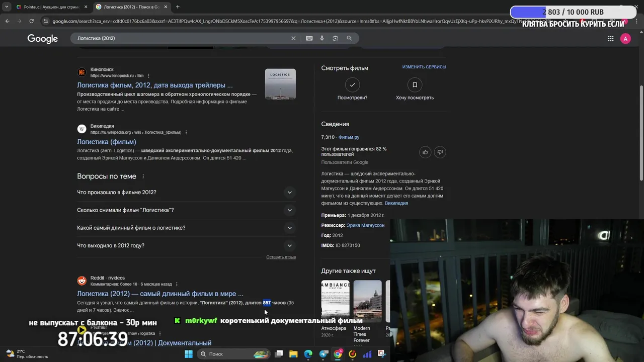Open Wikipedia favicon beside Википедия result
Screen dimensions: 644x362
point(82,129)
